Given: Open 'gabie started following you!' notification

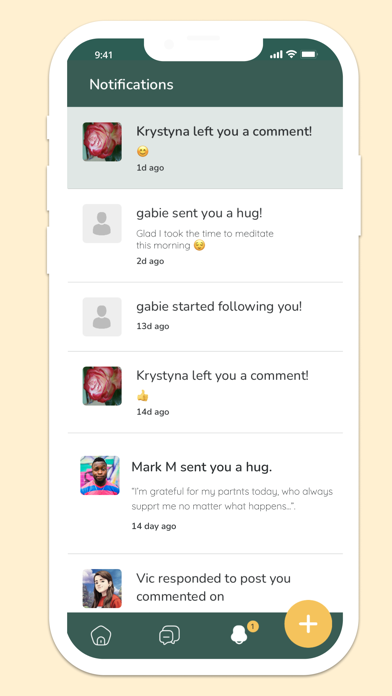Looking at the screenshot, I should 205,316.
